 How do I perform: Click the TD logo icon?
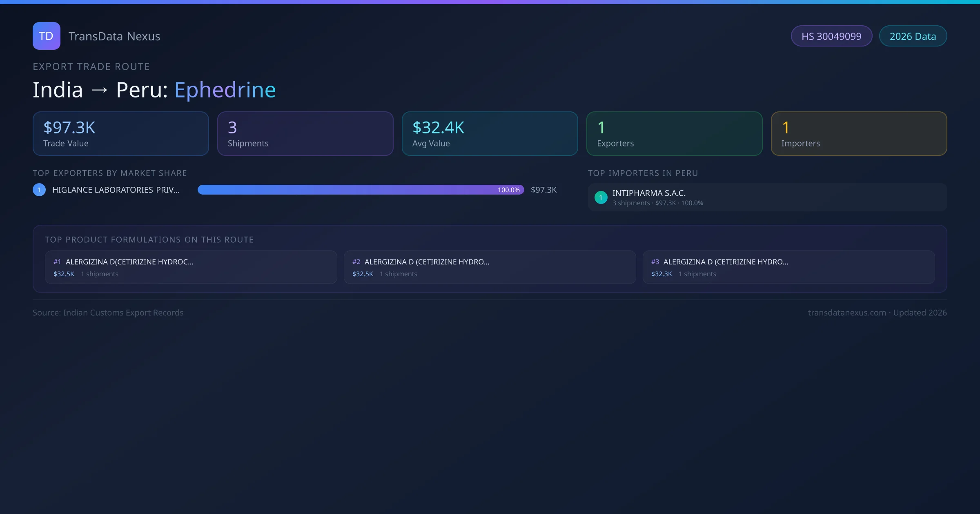46,36
